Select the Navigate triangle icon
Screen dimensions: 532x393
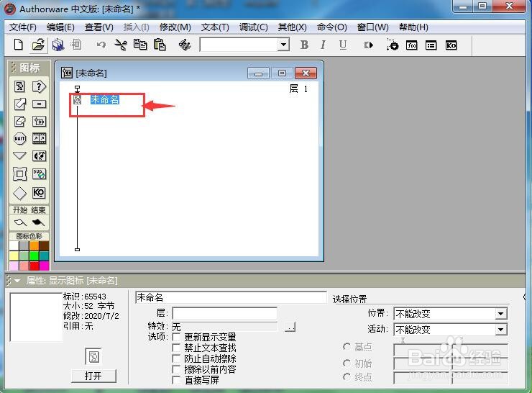(x=19, y=155)
